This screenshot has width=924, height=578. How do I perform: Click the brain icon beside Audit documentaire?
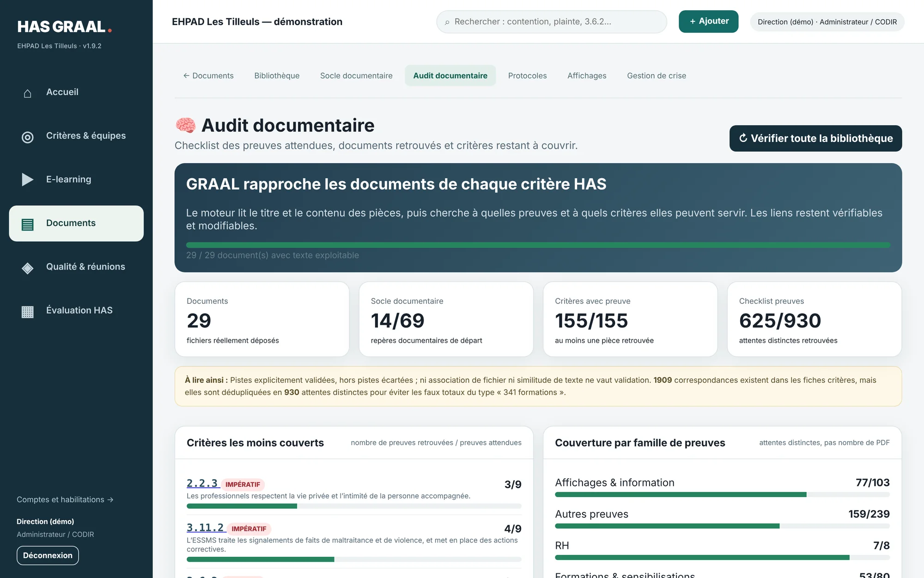pyautogui.click(x=185, y=125)
